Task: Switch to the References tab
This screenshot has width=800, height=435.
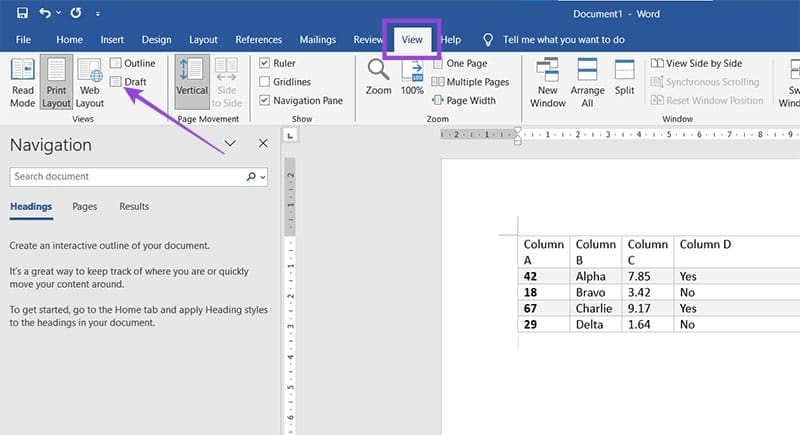Action: [x=259, y=39]
